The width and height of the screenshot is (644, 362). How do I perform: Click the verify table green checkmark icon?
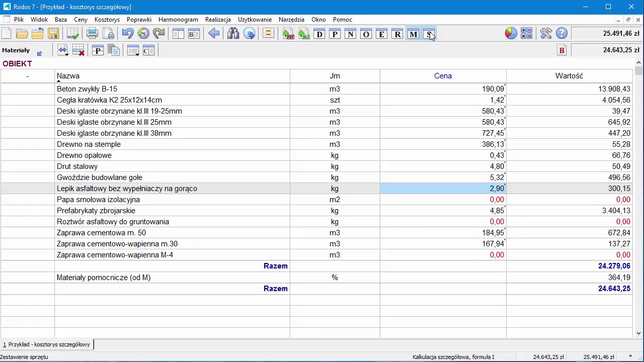pos(73,34)
